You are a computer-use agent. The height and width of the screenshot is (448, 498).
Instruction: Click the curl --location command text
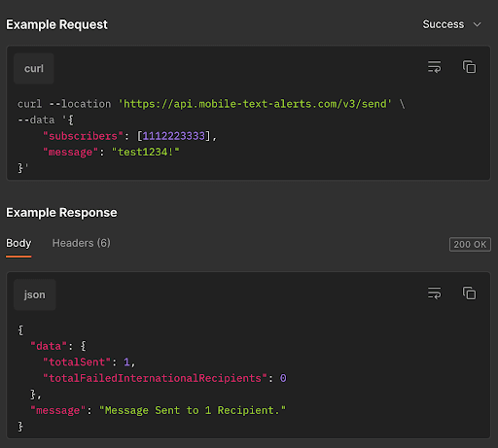point(64,104)
